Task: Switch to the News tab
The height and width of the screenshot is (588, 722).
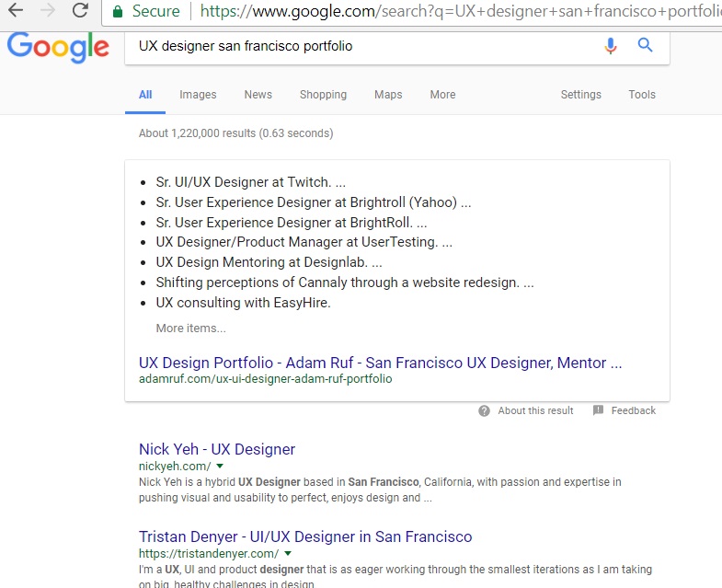Action: 258,95
